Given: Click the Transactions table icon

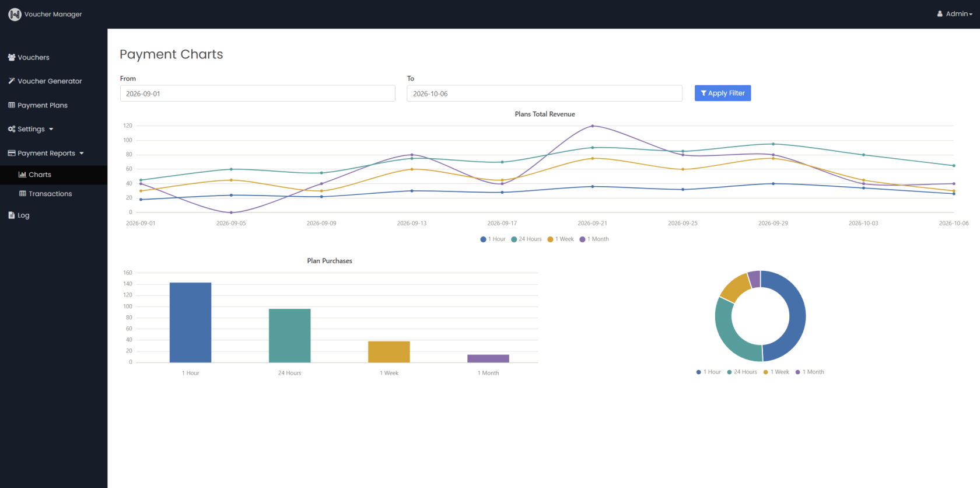Looking at the screenshot, I should 23,194.
